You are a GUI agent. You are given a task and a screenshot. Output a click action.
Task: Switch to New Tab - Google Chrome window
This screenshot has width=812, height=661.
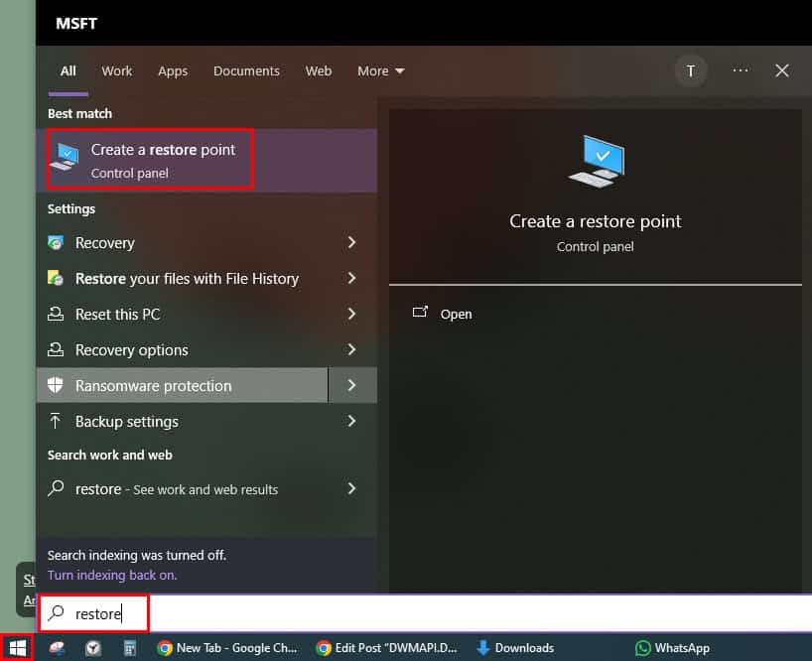click(x=226, y=648)
